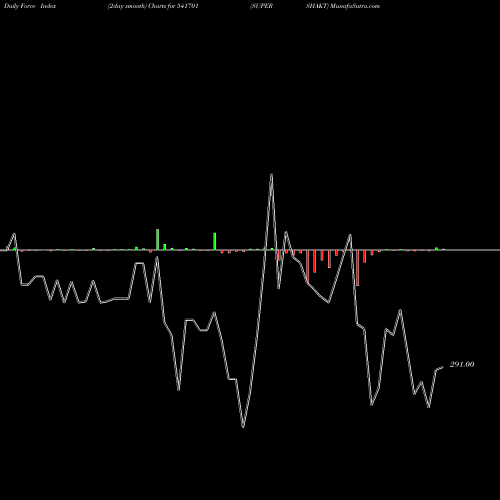Click the 'Daily Force Index' title text
This screenshot has height=500, width=500.
30,6
